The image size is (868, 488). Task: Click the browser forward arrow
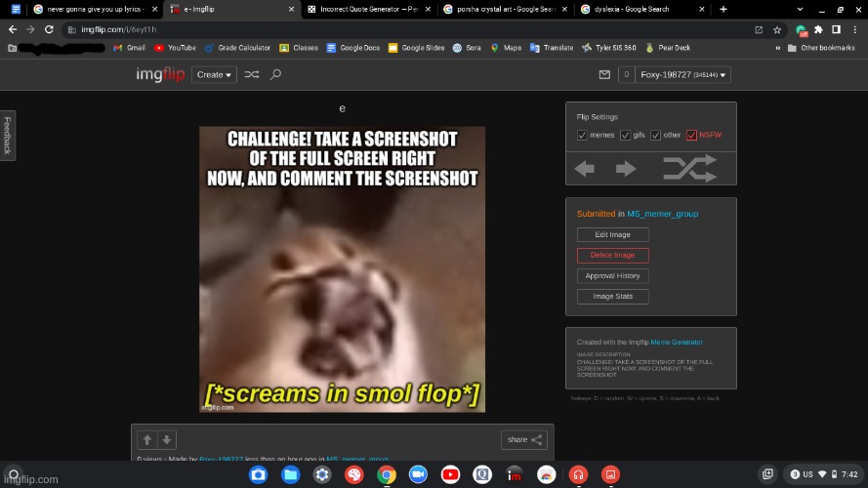(x=30, y=29)
